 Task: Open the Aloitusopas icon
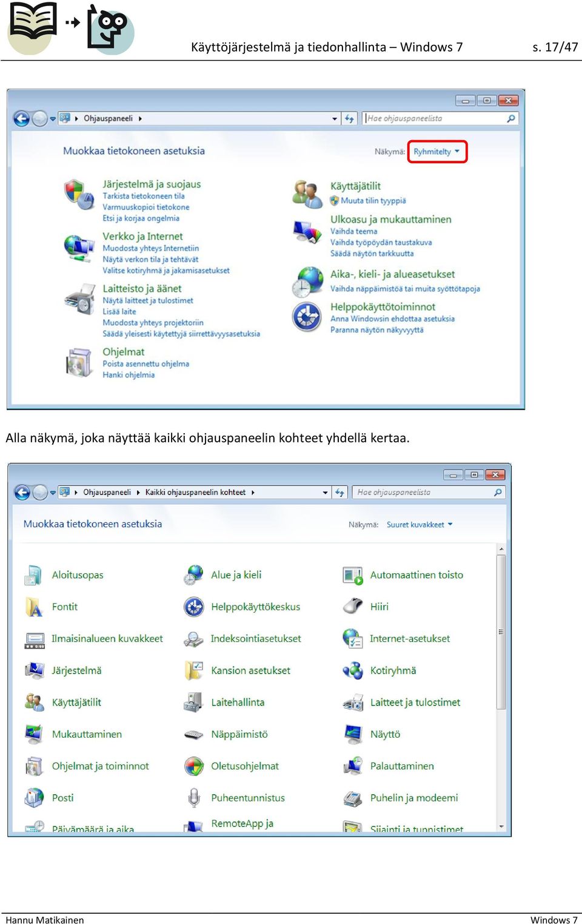click(x=33, y=575)
